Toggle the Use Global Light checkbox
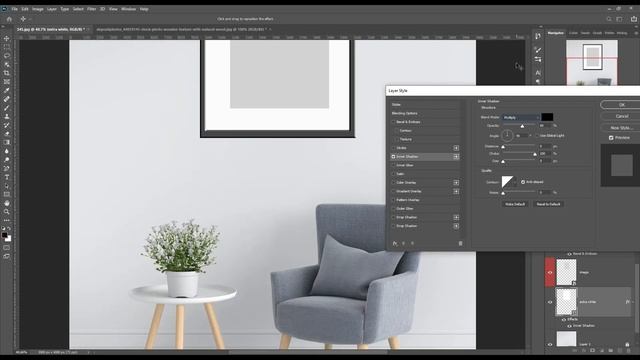 pos(537,136)
